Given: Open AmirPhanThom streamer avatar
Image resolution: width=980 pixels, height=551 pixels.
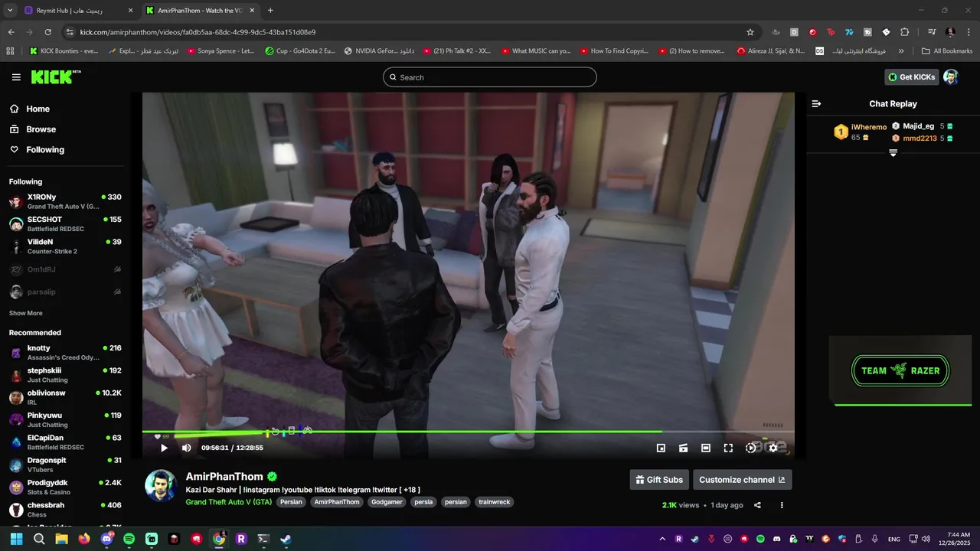Looking at the screenshot, I should pyautogui.click(x=161, y=486).
